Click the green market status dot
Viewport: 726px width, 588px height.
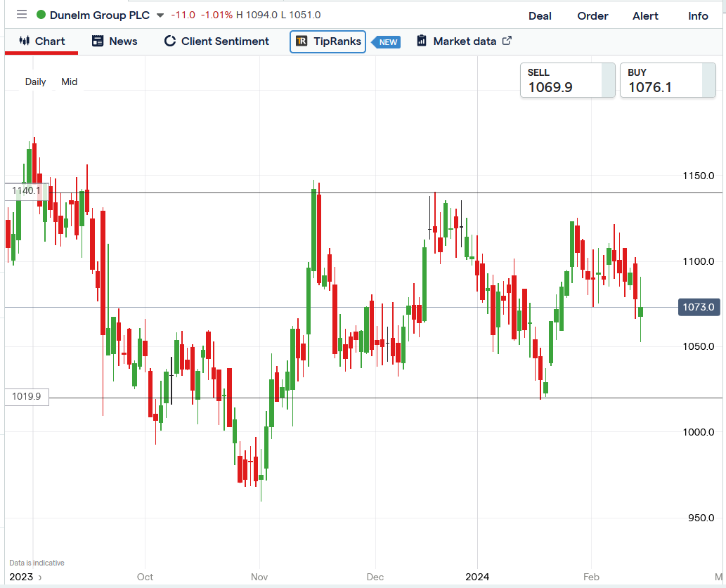41,15
